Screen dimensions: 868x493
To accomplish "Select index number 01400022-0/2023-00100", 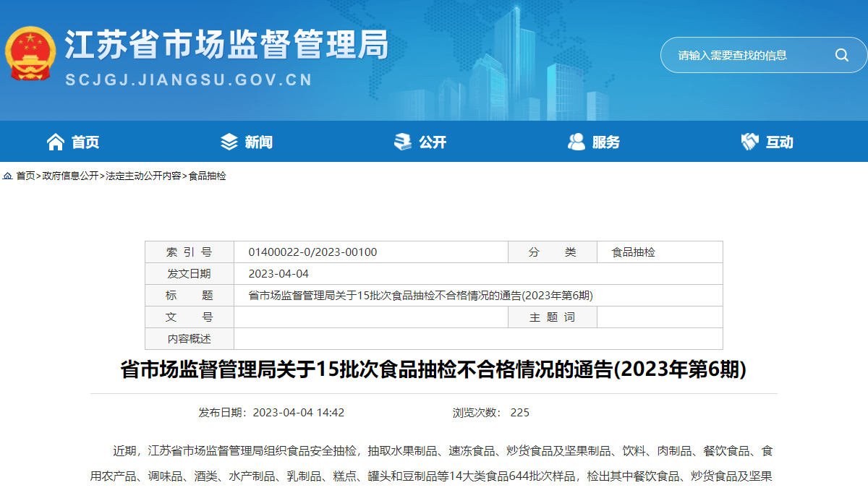I will click(x=312, y=252).
